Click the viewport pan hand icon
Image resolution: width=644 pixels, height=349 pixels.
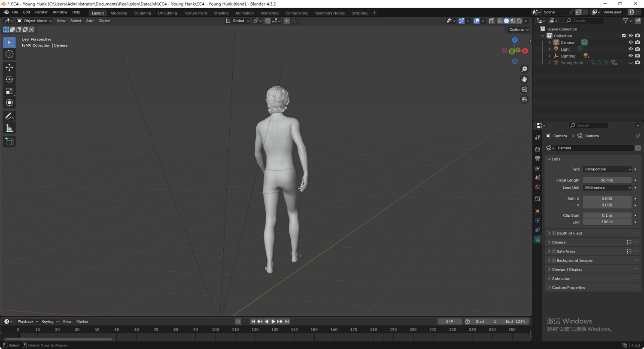[x=524, y=79]
